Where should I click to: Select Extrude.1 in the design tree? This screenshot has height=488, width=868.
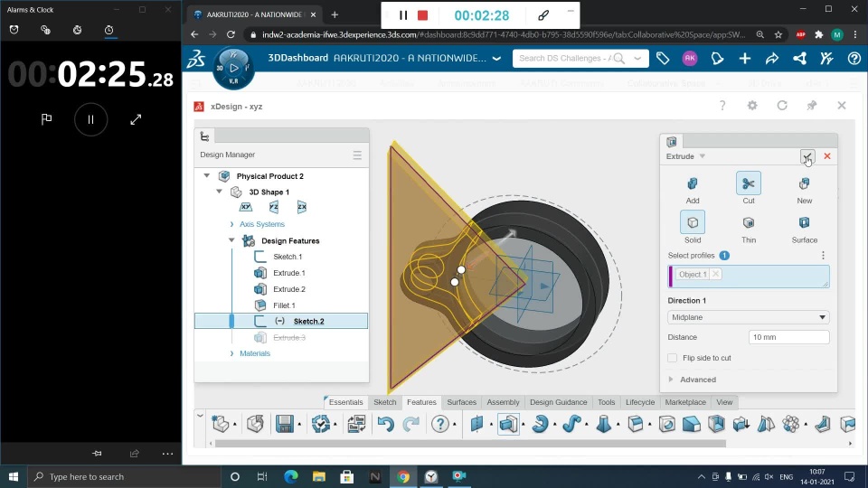pyautogui.click(x=289, y=273)
